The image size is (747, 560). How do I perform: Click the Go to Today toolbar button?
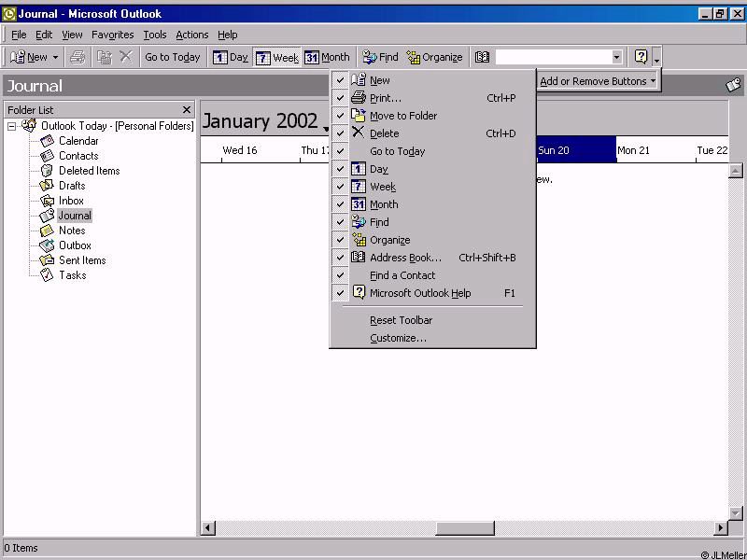[173, 57]
